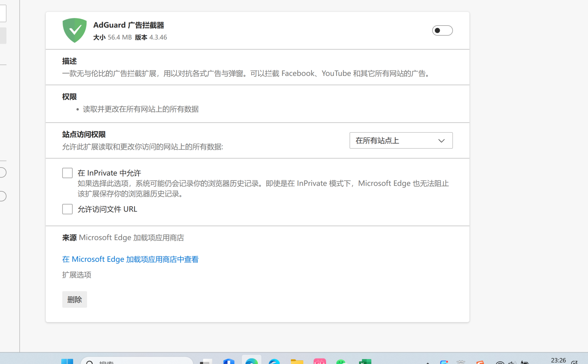Viewport: 588px width, 364px height.
Task: Open AdGuard in the Edge add-ons store
Action: pos(130,259)
